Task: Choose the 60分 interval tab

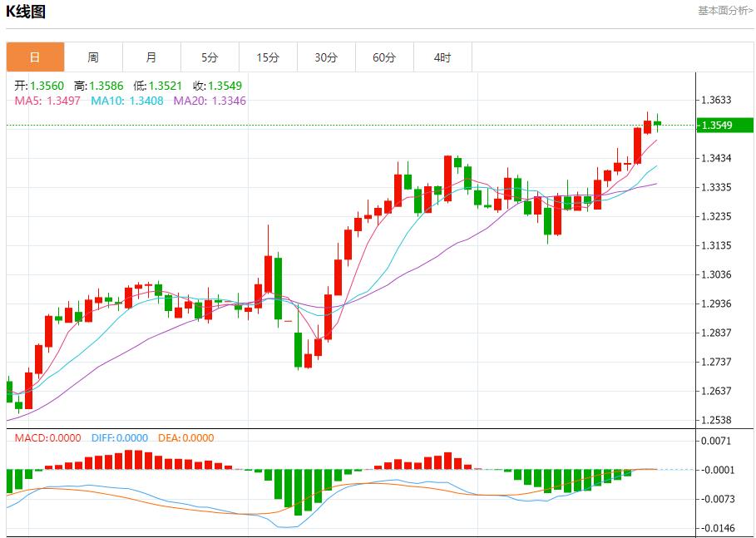Action: point(384,57)
